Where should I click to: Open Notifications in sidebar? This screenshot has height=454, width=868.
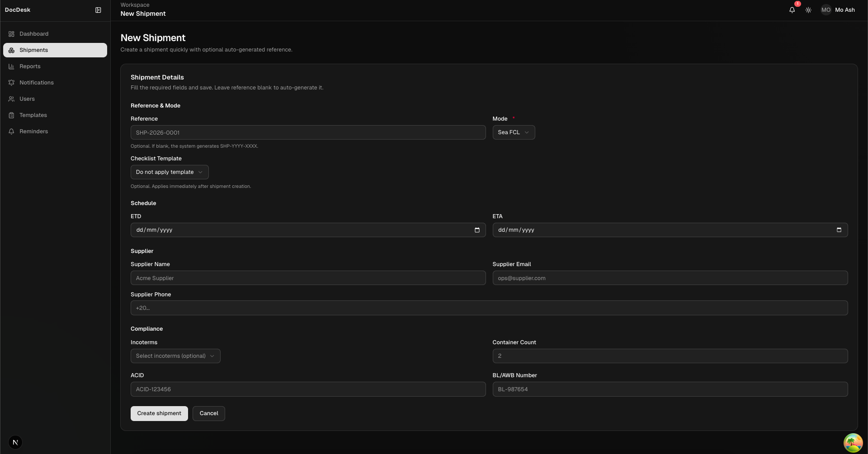(x=55, y=83)
